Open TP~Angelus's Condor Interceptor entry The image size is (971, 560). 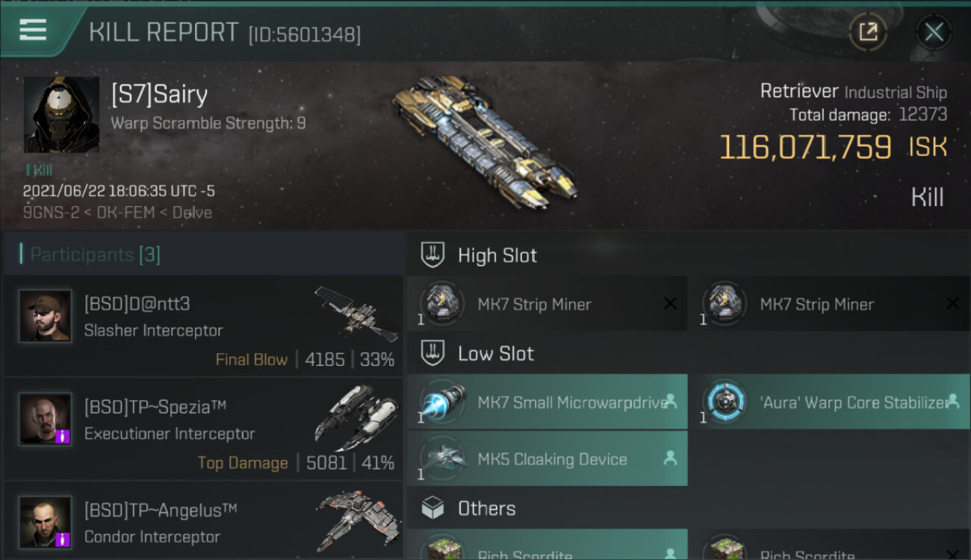tap(203, 521)
